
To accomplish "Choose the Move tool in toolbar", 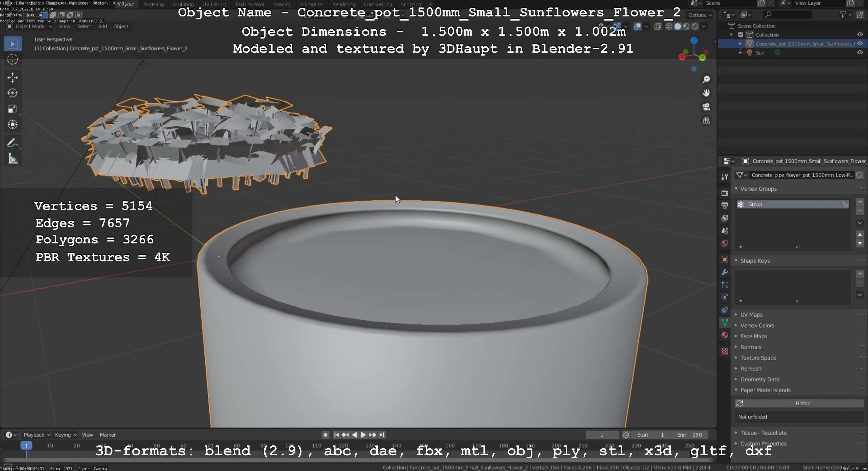I will (x=12, y=77).
